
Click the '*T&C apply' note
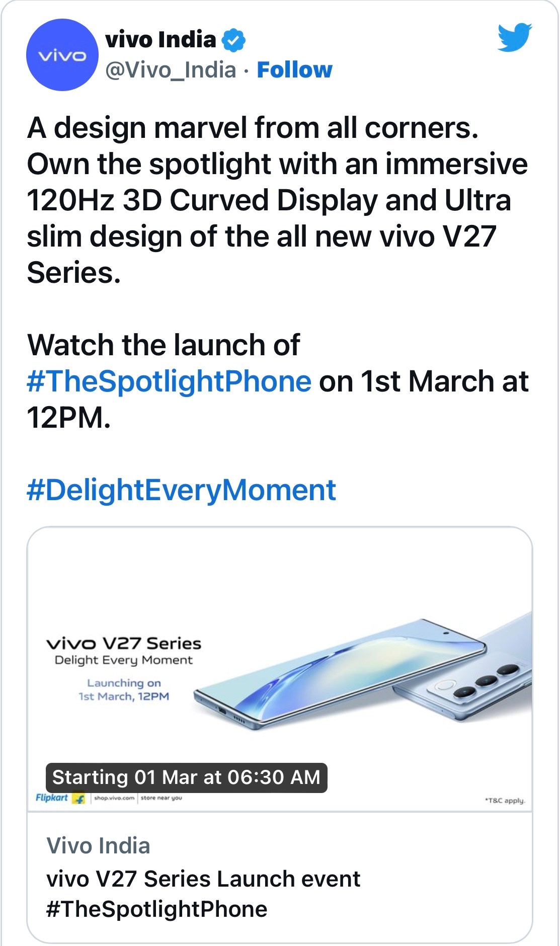coord(505,801)
